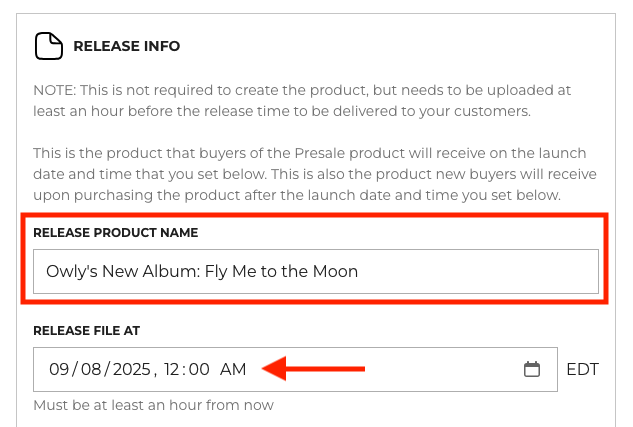
Task: Select the minutes value in release time
Action: [199, 370]
